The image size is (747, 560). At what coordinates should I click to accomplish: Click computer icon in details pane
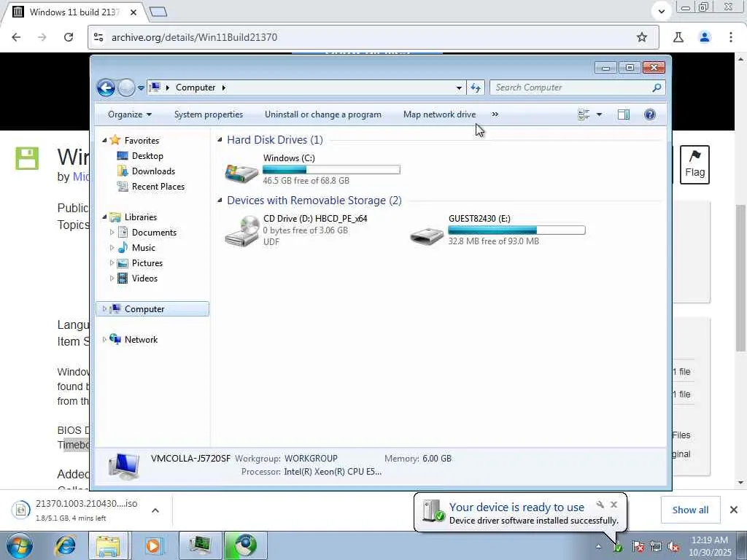124,465
